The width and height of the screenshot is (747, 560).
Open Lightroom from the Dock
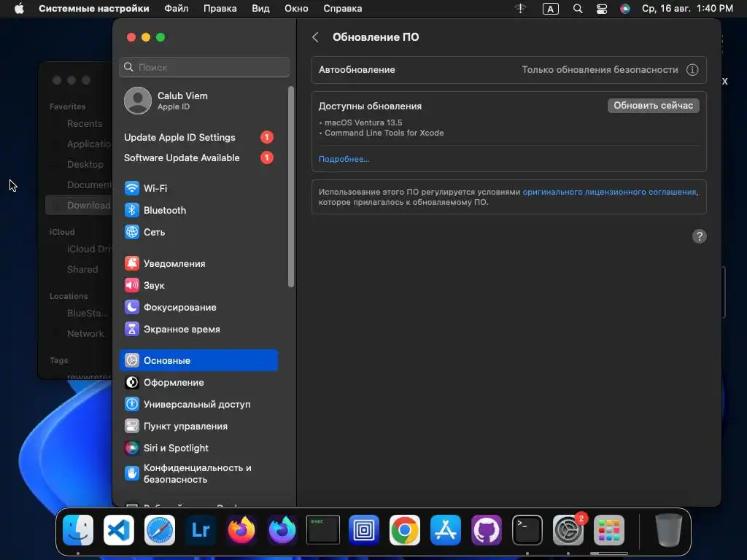point(201,530)
